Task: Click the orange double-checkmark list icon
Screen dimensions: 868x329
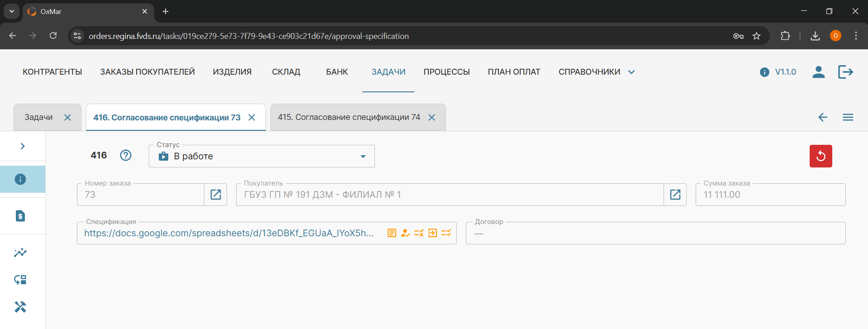Action: (x=446, y=233)
